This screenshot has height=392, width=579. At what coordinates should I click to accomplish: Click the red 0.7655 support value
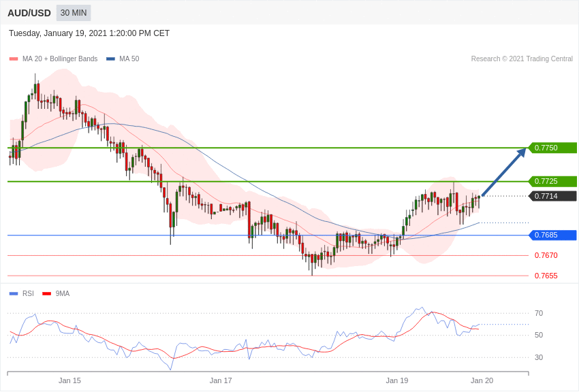coord(546,276)
